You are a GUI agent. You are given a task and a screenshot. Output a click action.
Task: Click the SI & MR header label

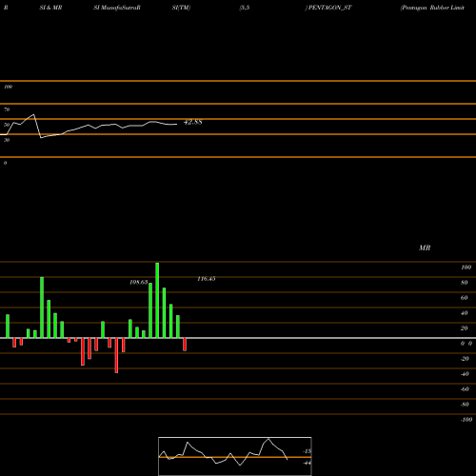tap(50, 8)
